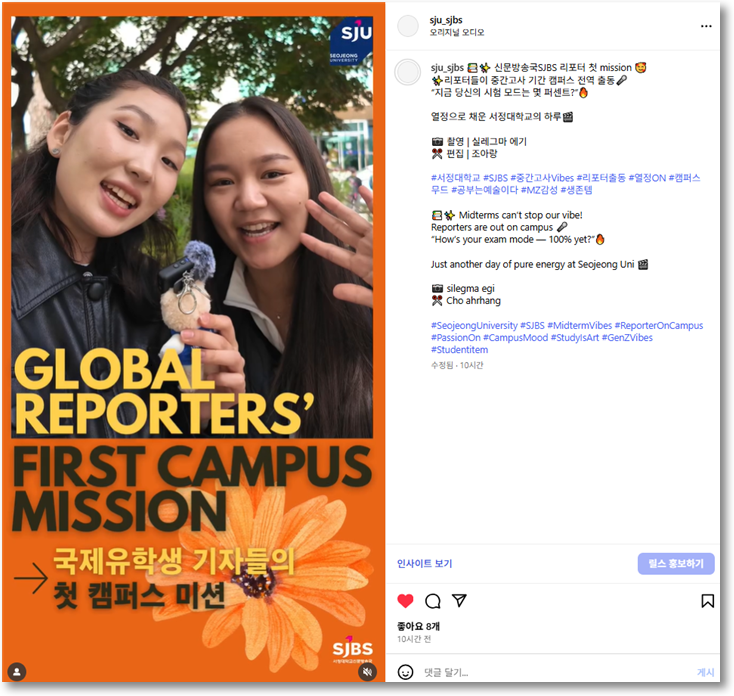
Task: View likes list via 좋아요 8개
Action: tap(418, 626)
